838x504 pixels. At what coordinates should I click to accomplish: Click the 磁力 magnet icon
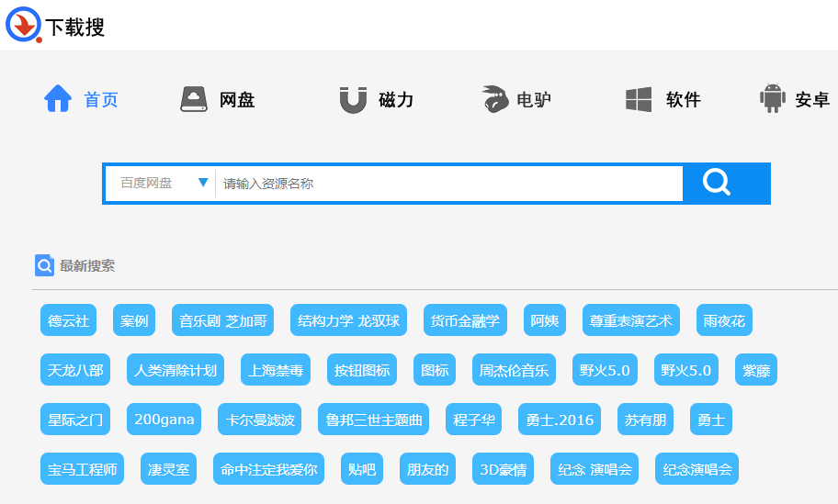[353, 99]
